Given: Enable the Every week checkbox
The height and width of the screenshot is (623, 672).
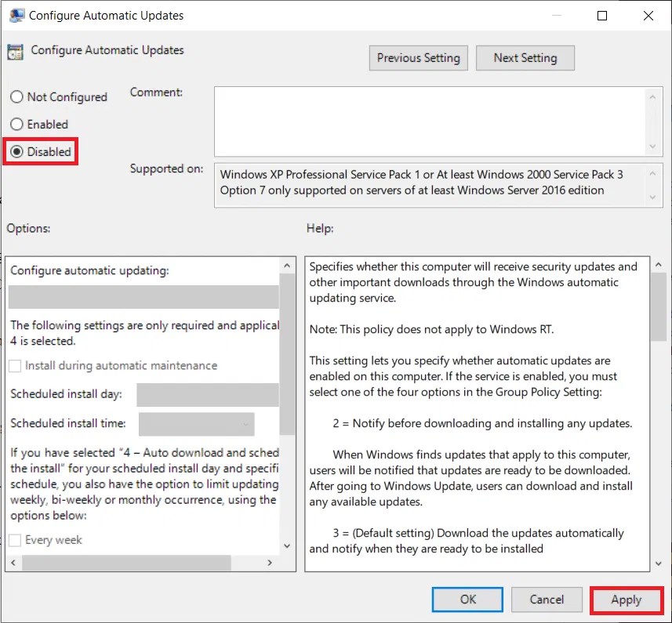Looking at the screenshot, I should pos(15,539).
